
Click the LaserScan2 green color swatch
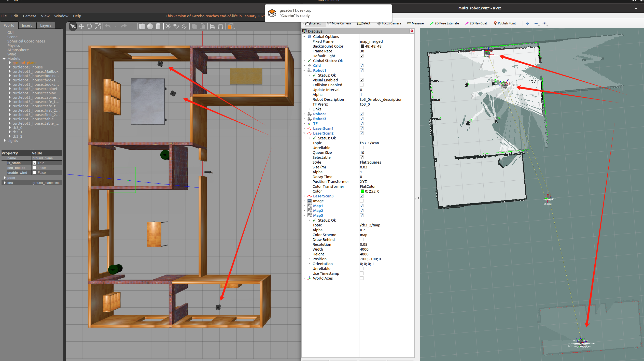362,191
